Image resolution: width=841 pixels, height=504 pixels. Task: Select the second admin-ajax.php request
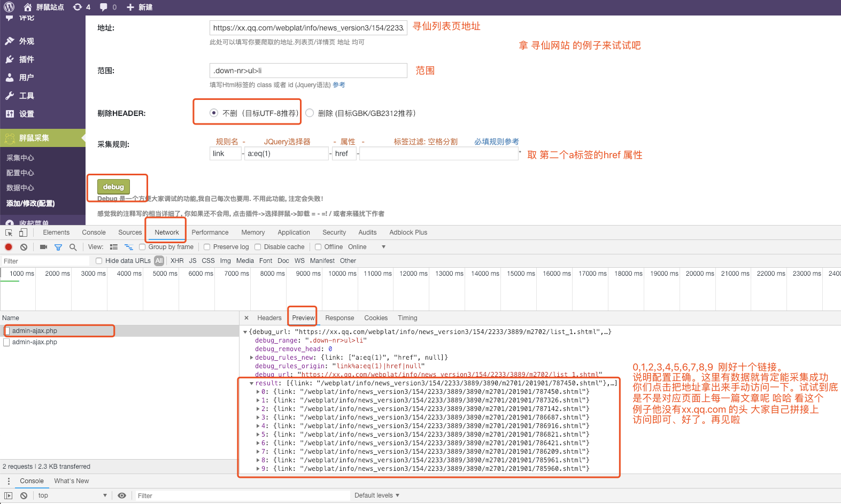[119, 342]
